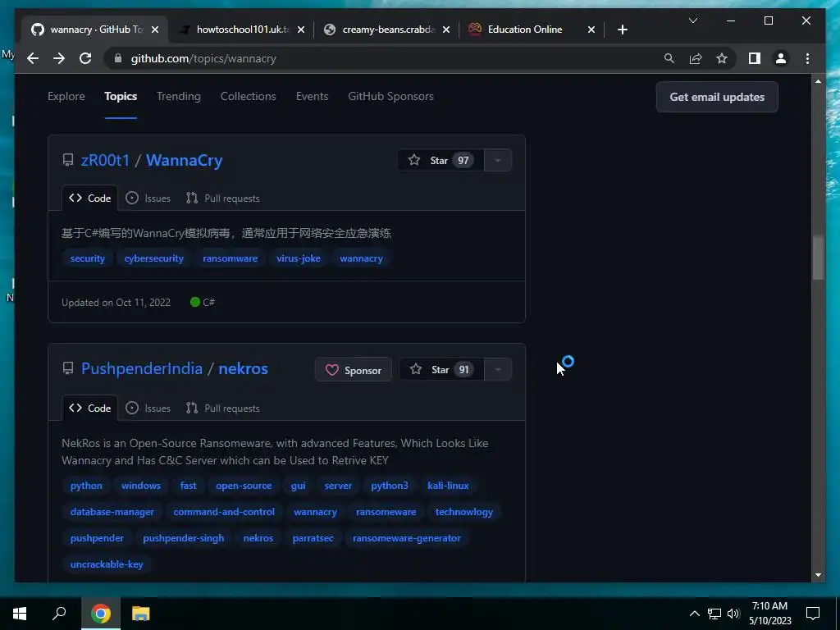The width and height of the screenshot is (840, 630).
Task: Close the Education Online tab
Action: (x=591, y=30)
